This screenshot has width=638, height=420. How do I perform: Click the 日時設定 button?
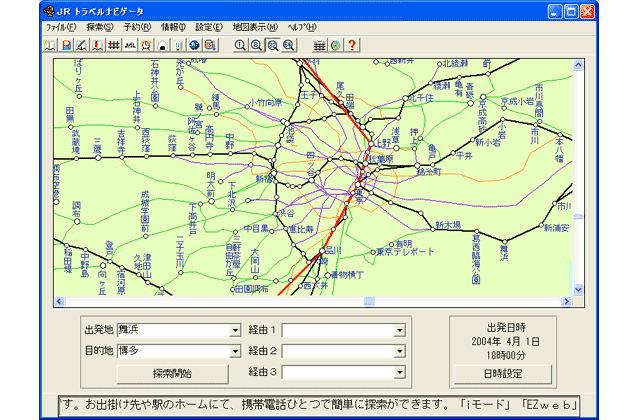(x=503, y=374)
